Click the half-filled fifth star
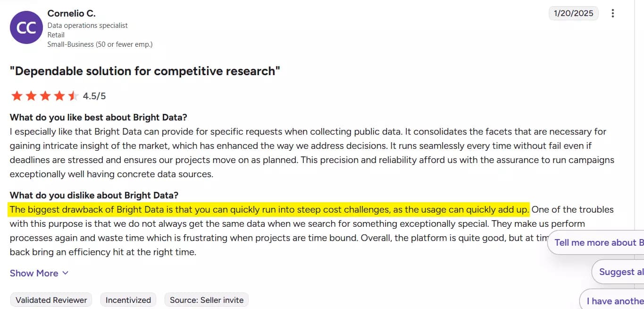Screen dimensions: 644x309 pyautogui.click(x=72, y=95)
